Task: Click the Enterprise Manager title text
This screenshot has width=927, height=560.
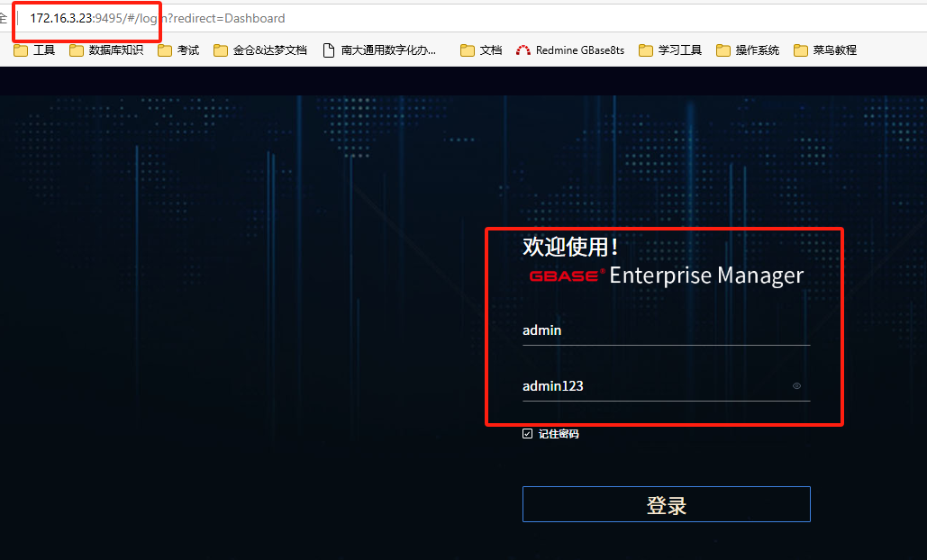Action: [x=706, y=275]
